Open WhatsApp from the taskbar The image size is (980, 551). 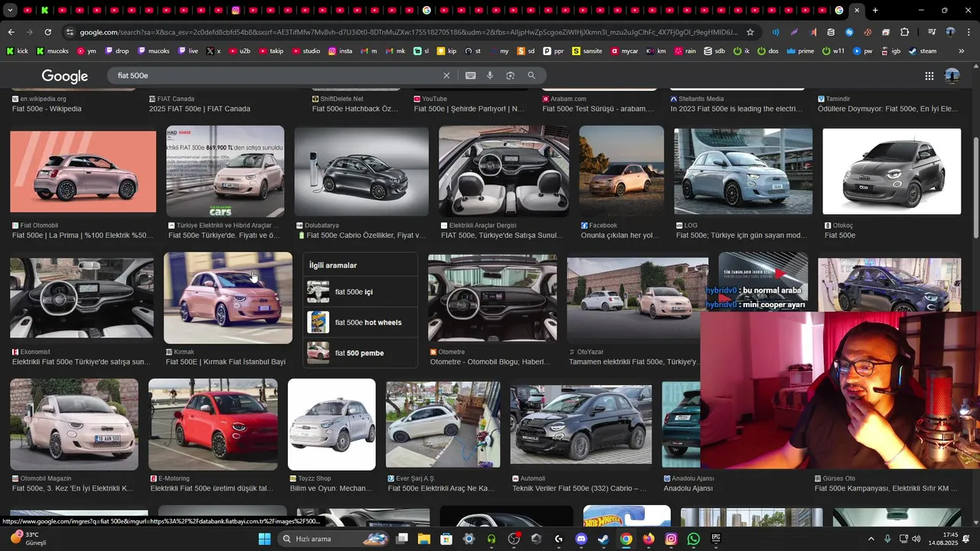694,539
